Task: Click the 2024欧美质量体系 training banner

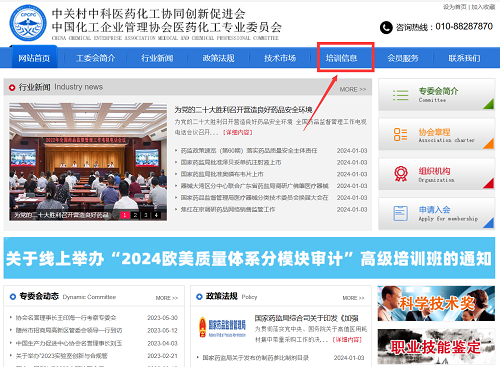Action: (x=249, y=258)
